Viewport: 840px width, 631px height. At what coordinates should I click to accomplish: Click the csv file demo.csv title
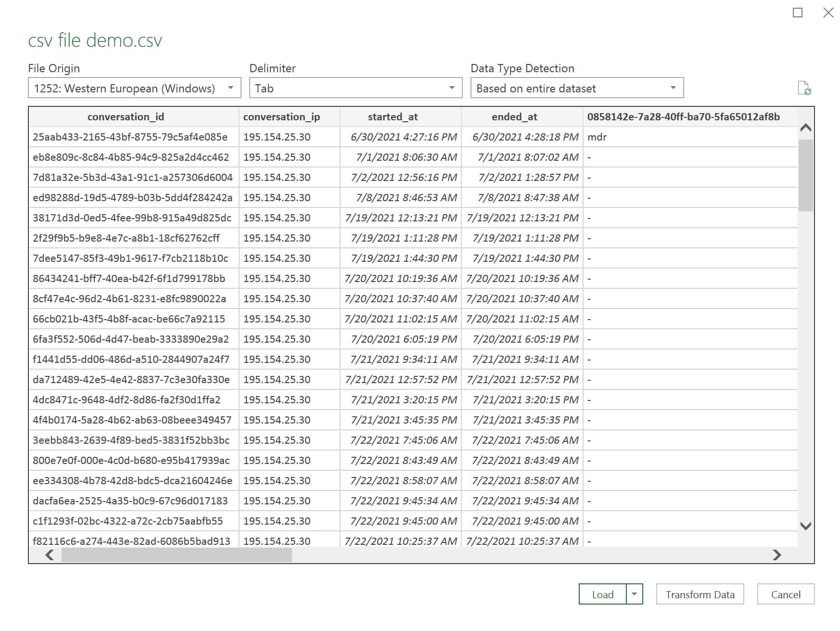coord(95,40)
